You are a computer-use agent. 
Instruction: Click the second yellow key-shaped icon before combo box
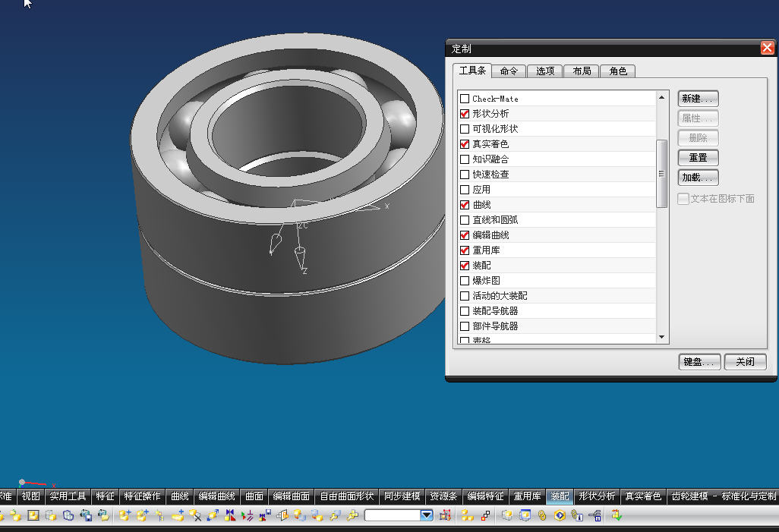(x=353, y=515)
